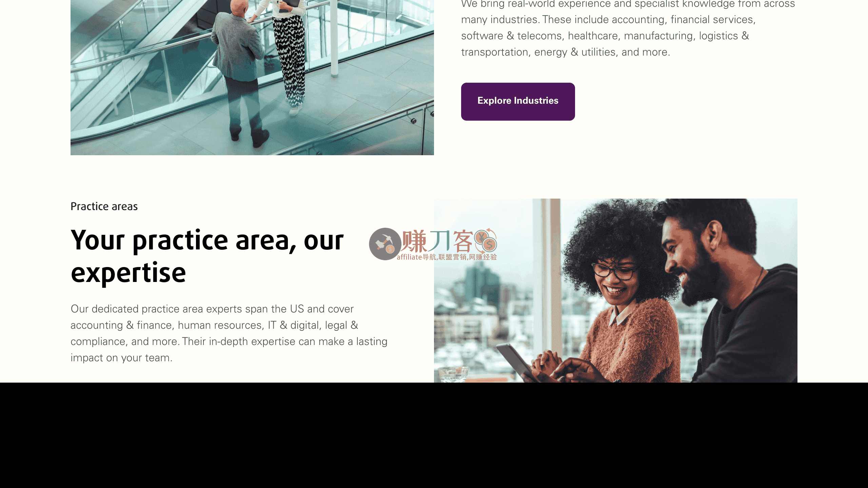
Task: Click the Explore Industries button
Action: tap(518, 101)
